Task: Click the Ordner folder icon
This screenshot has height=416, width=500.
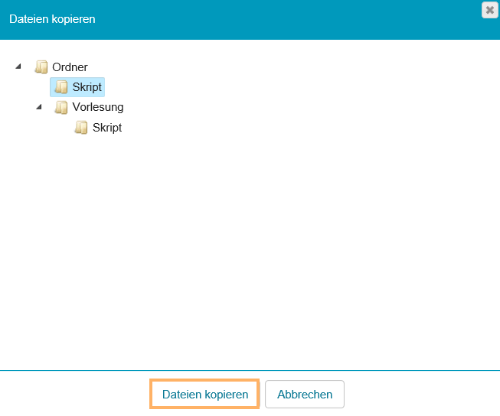Action: [42, 67]
